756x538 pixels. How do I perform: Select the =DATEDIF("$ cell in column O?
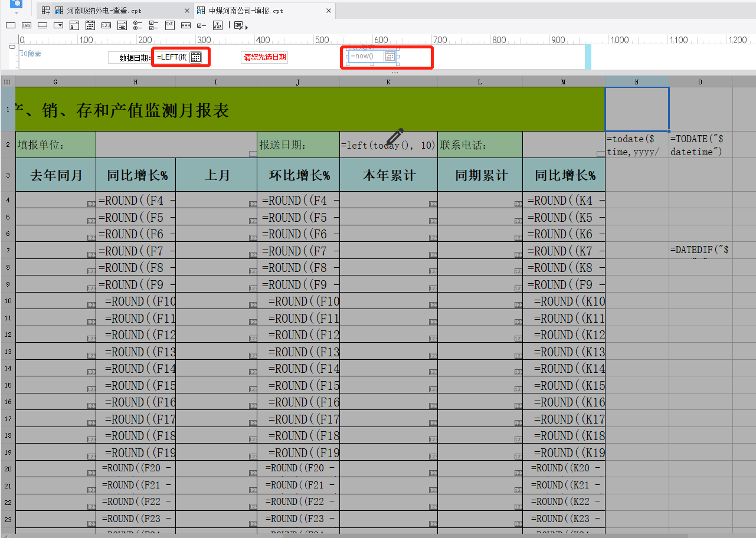coord(701,250)
